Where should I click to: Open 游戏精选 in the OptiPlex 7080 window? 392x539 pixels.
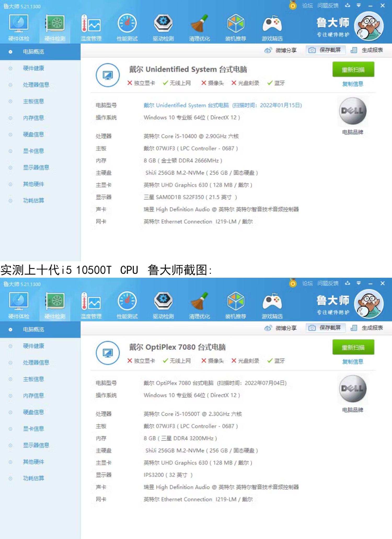pyautogui.click(x=272, y=306)
